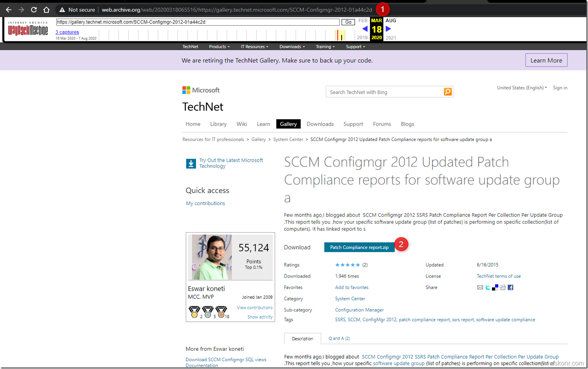This screenshot has width=588, height=369.
Task: Click the Learn More button
Action: click(546, 60)
